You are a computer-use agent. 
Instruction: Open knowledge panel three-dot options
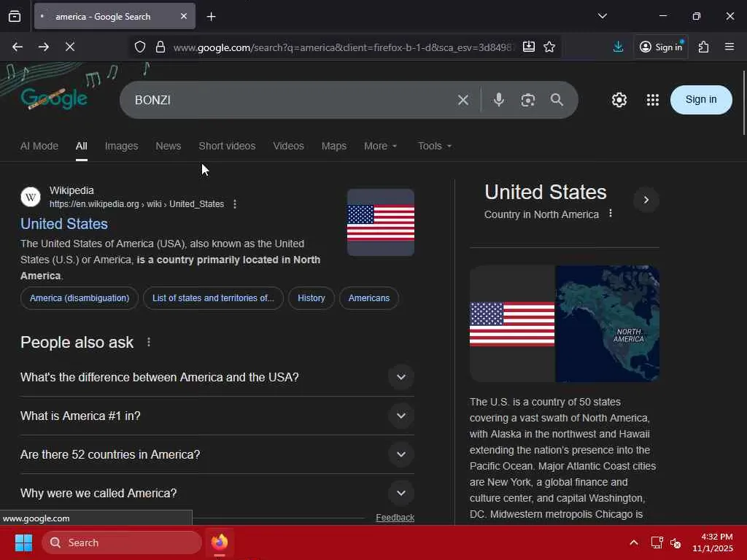[611, 214]
